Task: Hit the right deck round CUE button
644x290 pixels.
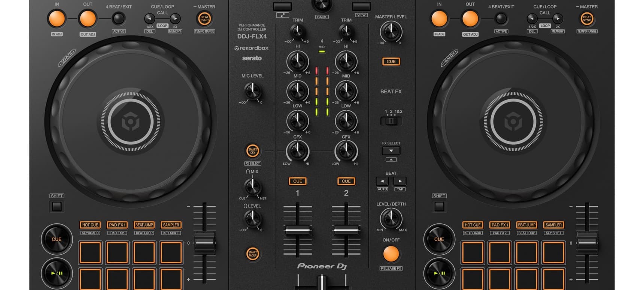Action: click(439, 239)
